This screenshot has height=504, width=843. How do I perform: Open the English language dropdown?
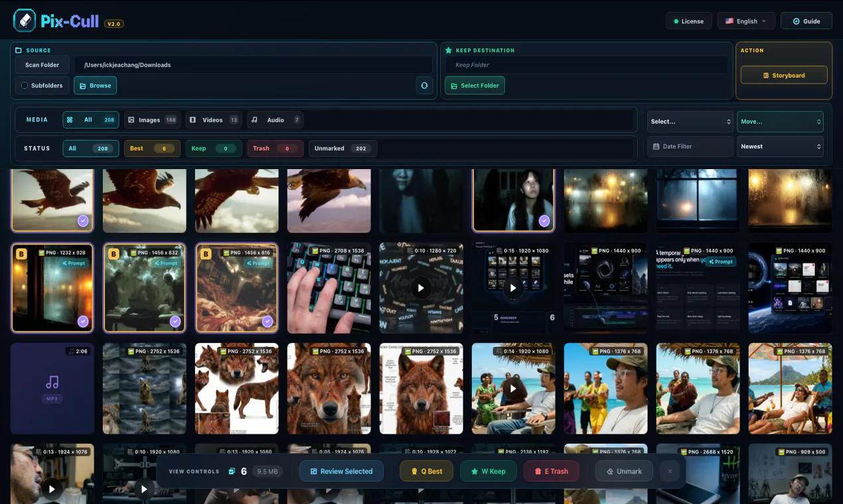coord(746,21)
